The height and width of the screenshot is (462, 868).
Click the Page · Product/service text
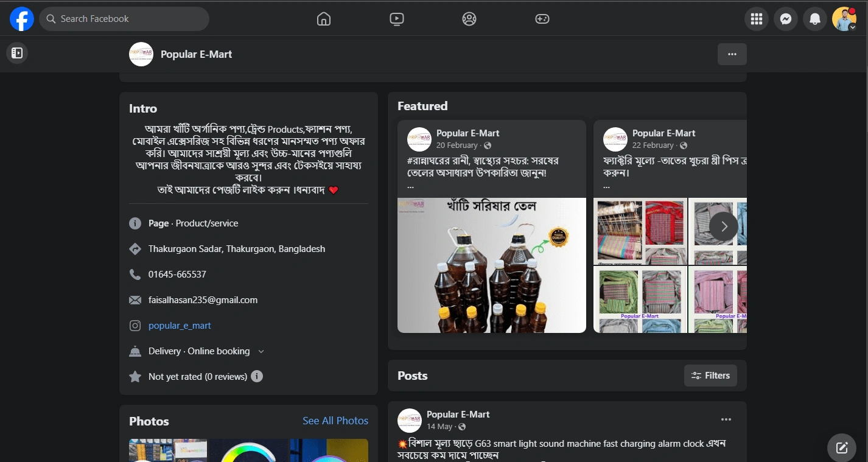click(x=194, y=223)
